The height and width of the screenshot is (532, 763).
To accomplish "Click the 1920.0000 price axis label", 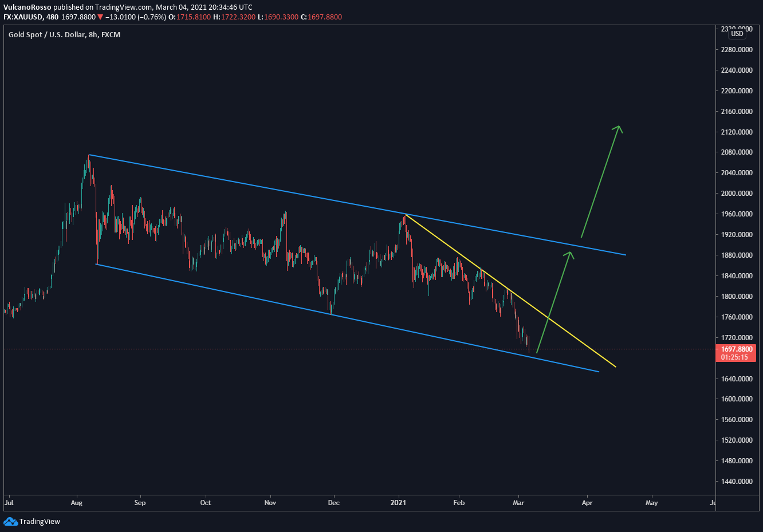I will [737, 235].
